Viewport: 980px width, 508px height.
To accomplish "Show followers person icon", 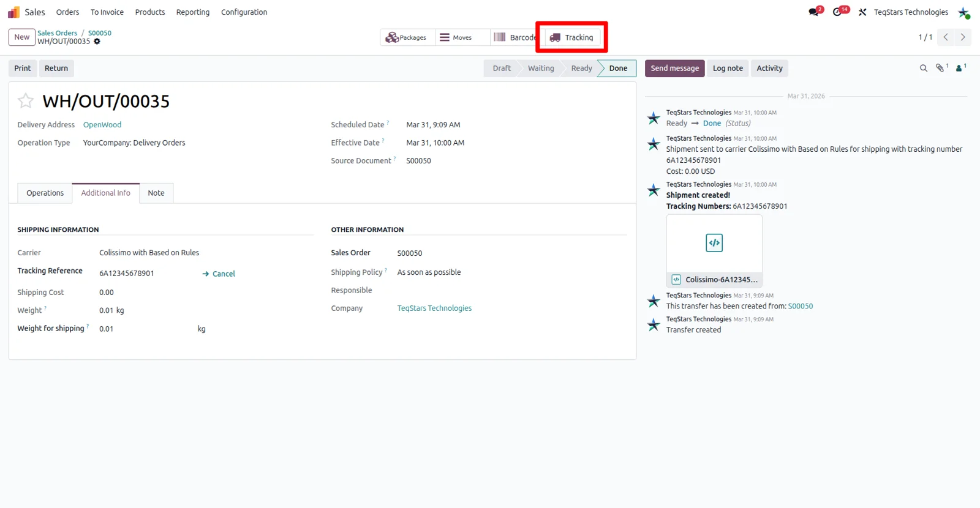I will [x=960, y=68].
